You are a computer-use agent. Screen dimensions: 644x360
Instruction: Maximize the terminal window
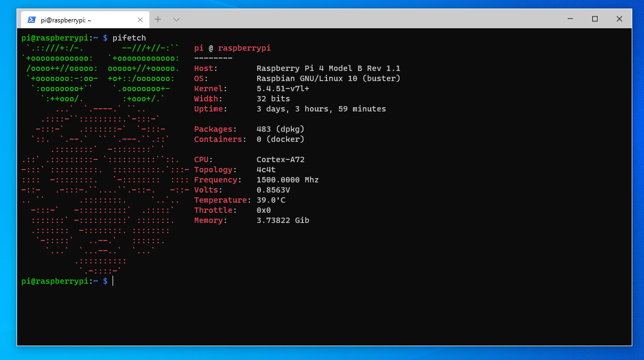click(595, 19)
